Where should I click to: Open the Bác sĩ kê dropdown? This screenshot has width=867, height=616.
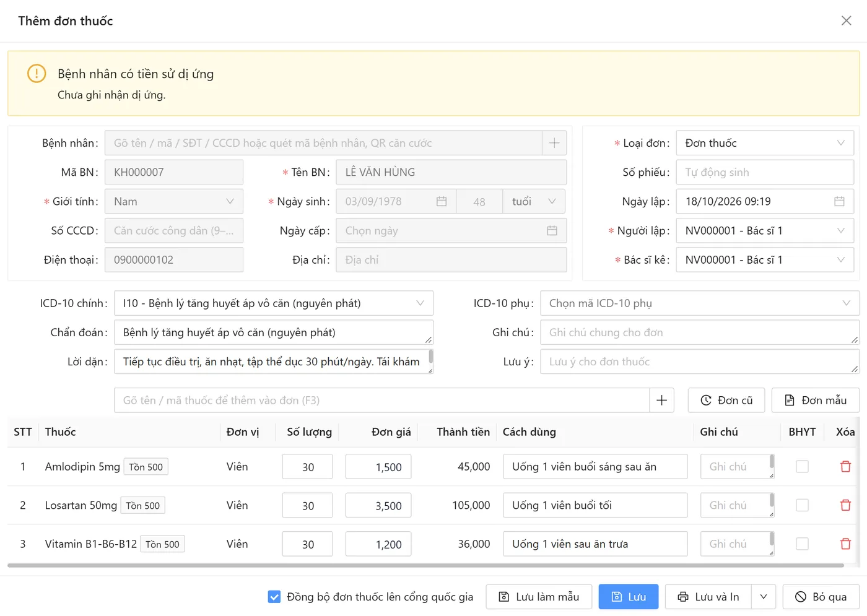pyautogui.click(x=765, y=260)
